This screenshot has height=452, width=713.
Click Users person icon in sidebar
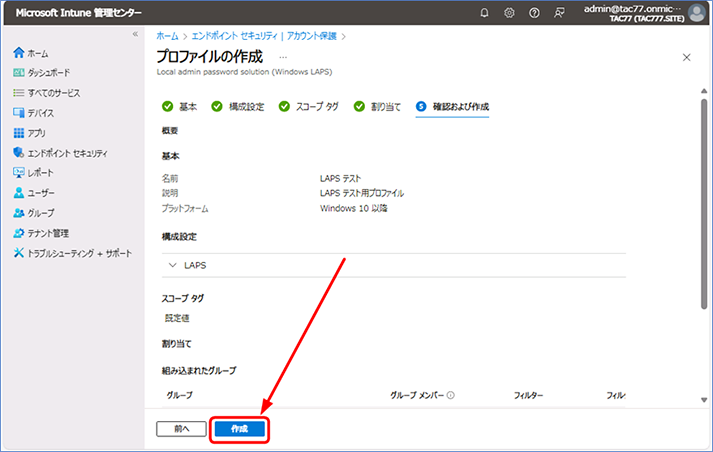19,193
